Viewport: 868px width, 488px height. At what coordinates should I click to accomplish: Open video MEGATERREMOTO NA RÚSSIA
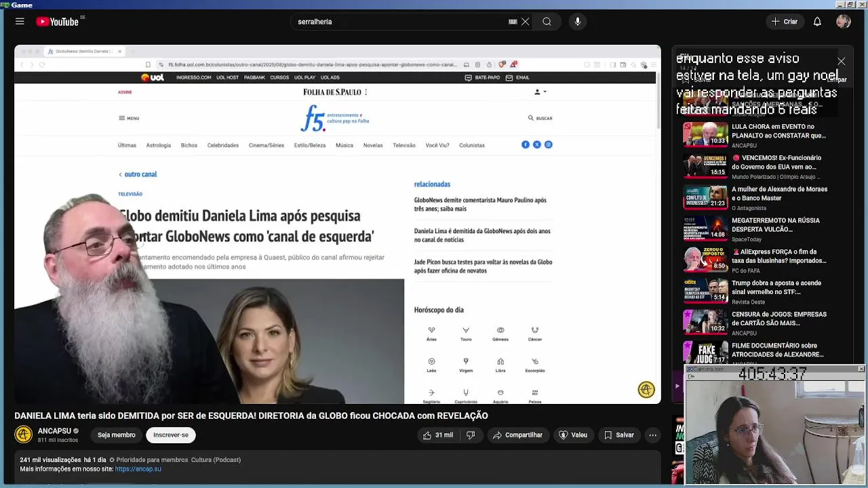click(x=776, y=224)
